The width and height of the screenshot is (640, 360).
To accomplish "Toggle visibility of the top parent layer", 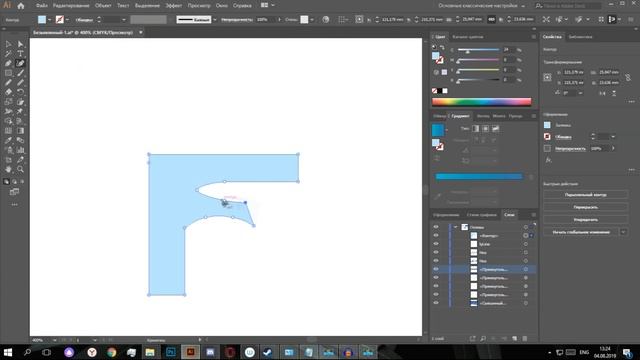I will click(436, 227).
